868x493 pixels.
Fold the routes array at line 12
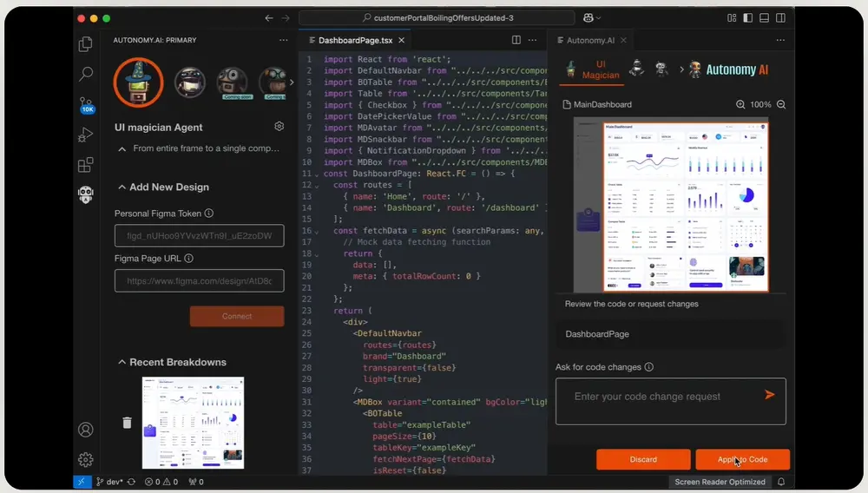click(x=317, y=186)
